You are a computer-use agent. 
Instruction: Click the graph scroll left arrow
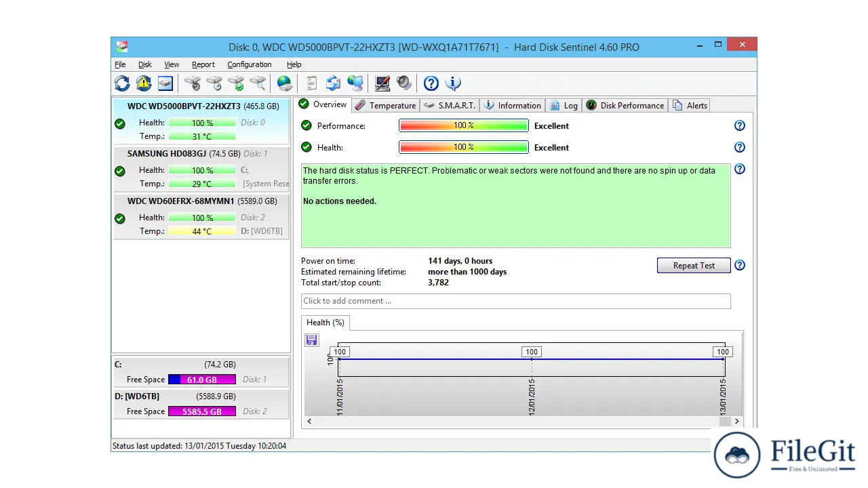point(310,421)
